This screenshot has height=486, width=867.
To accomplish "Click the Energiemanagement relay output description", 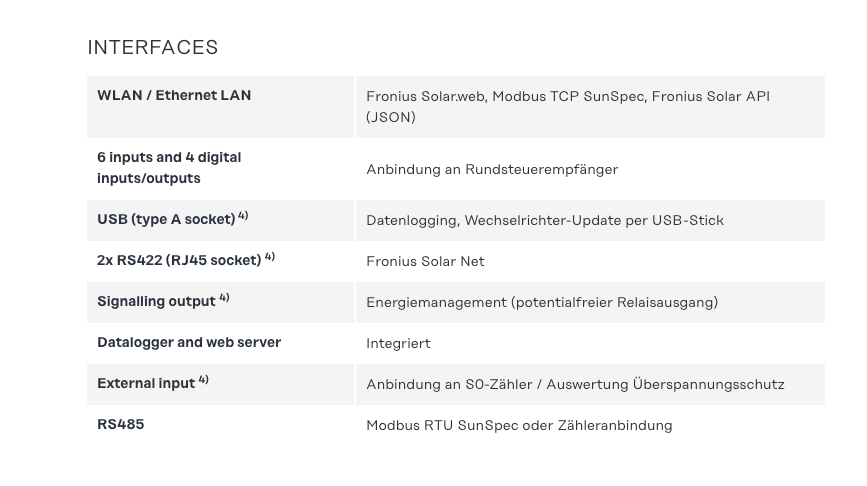I will pyautogui.click(x=542, y=302).
